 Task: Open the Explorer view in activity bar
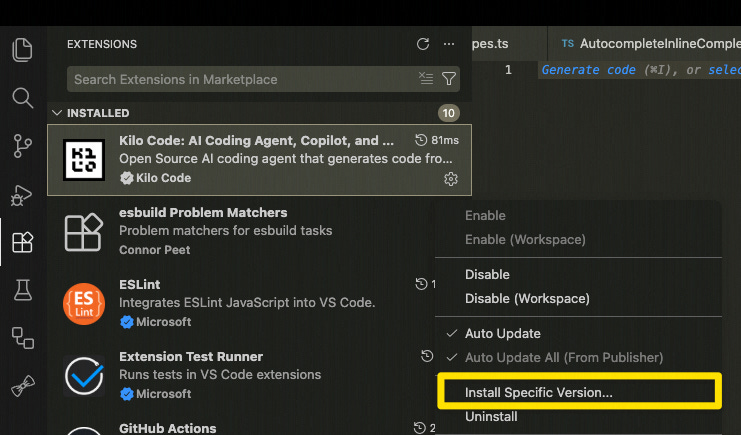pos(22,49)
